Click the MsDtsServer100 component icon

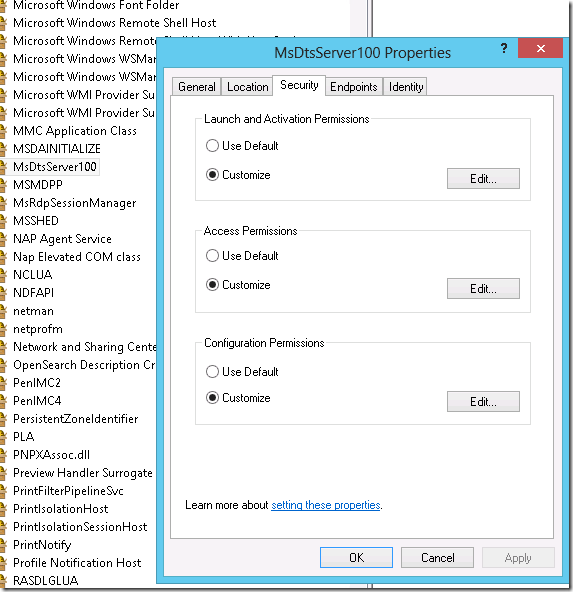[3, 167]
